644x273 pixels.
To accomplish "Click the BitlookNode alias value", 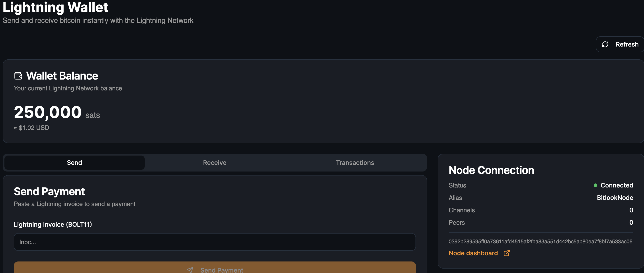I will click(615, 198).
